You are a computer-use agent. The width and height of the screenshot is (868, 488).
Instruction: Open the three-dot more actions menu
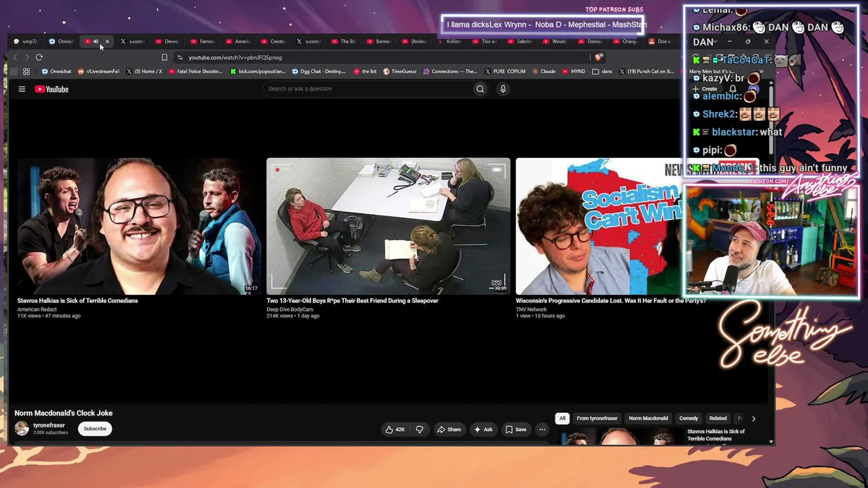click(x=542, y=429)
